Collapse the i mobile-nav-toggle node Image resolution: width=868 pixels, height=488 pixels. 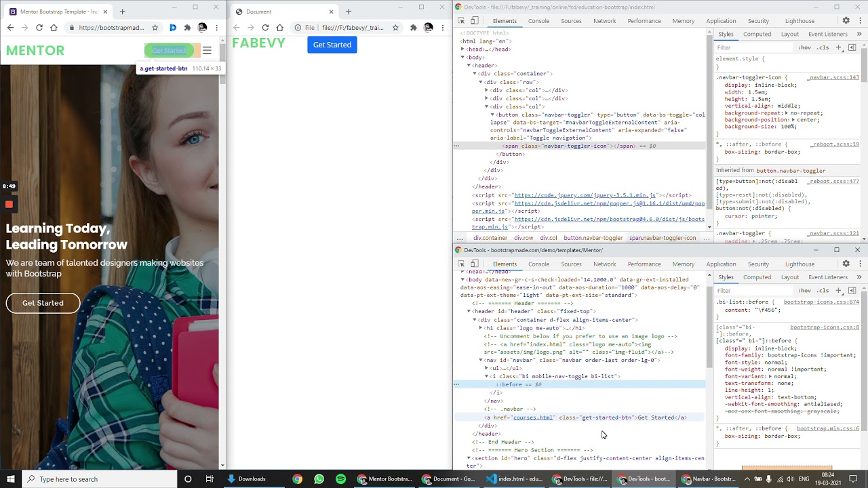pos(486,377)
